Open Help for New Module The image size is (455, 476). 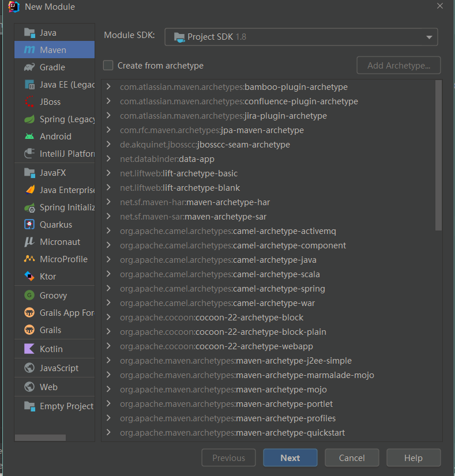click(413, 458)
